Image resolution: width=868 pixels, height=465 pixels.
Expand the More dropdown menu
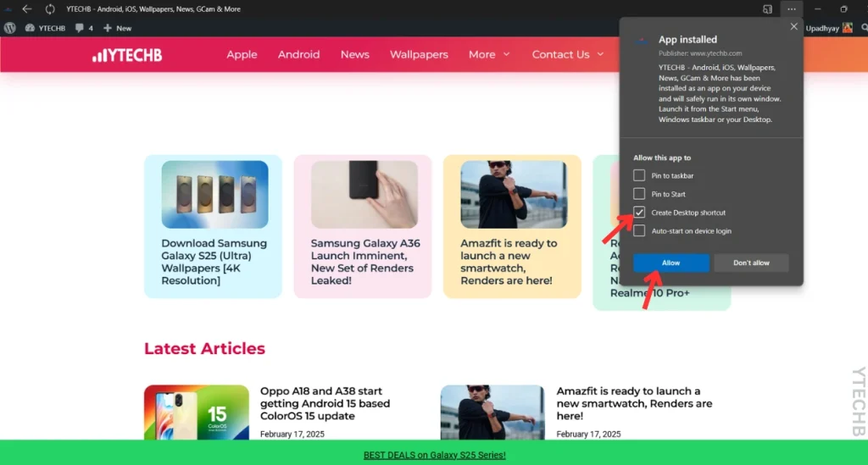(489, 54)
